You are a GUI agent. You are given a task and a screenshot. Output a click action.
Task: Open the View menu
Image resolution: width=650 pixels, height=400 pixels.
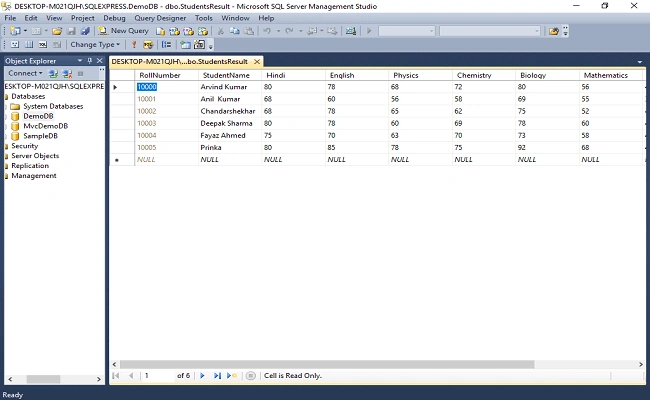pos(54,18)
